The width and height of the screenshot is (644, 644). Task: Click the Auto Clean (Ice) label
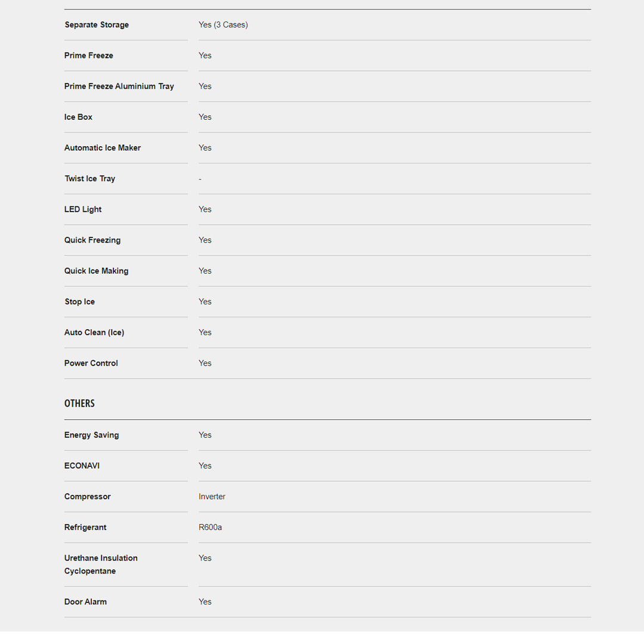94,333
